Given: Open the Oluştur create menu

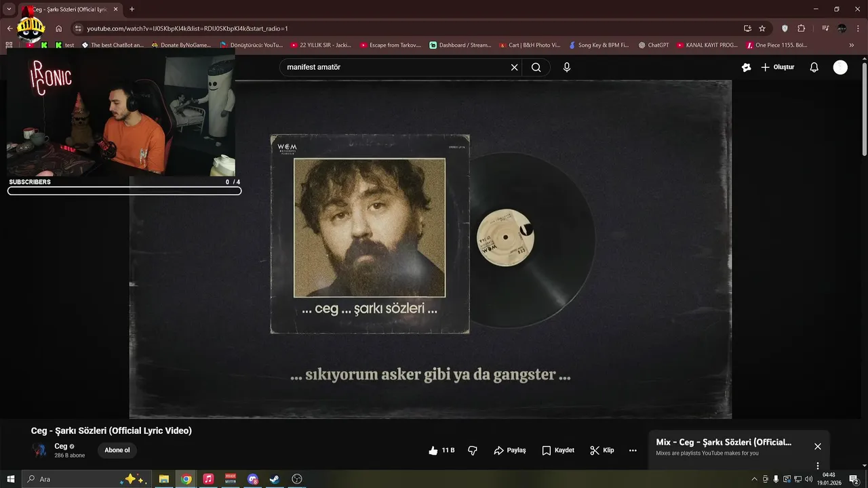Looking at the screenshot, I should (x=777, y=67).
